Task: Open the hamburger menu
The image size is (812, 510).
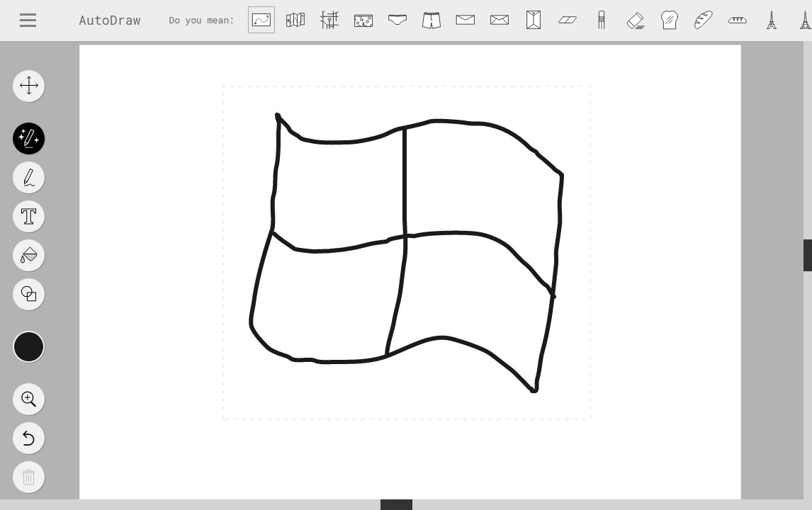Action: pos(28,21)
